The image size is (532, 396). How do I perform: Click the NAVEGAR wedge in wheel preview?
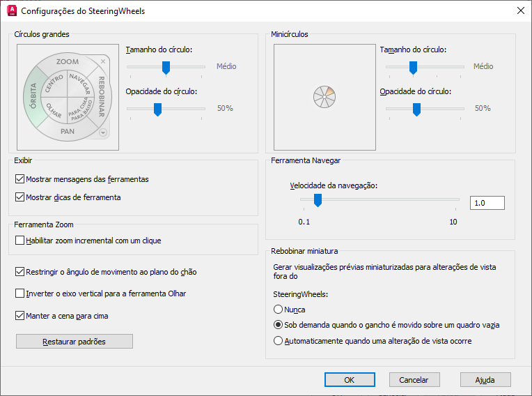point(80,84)
